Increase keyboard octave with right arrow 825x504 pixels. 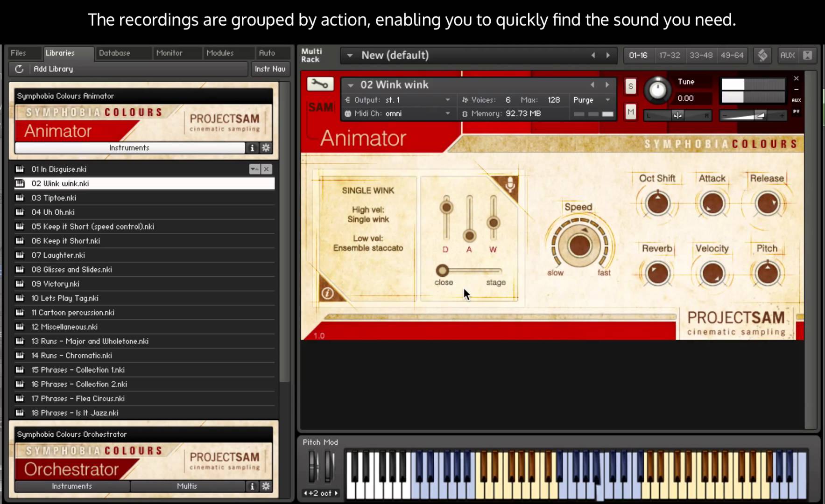[x=336, y=493]
